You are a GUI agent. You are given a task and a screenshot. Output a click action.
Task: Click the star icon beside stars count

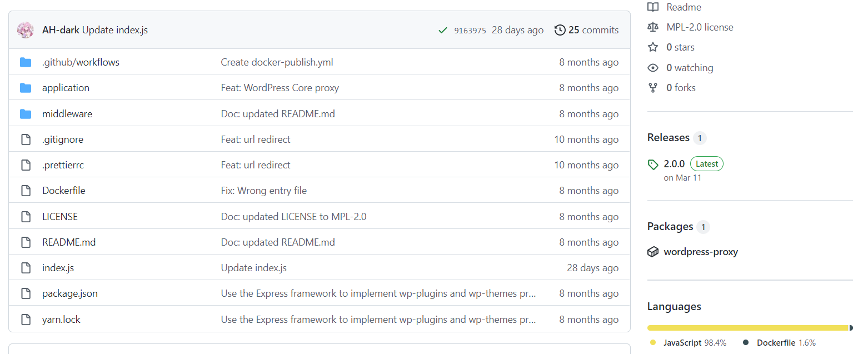(653, 47)
